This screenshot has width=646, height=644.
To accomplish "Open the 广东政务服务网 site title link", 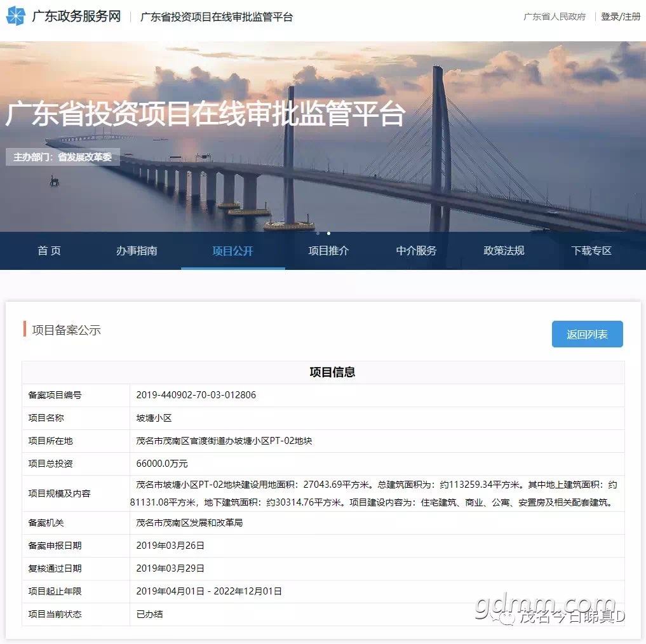I will click(x=76, y=17).
